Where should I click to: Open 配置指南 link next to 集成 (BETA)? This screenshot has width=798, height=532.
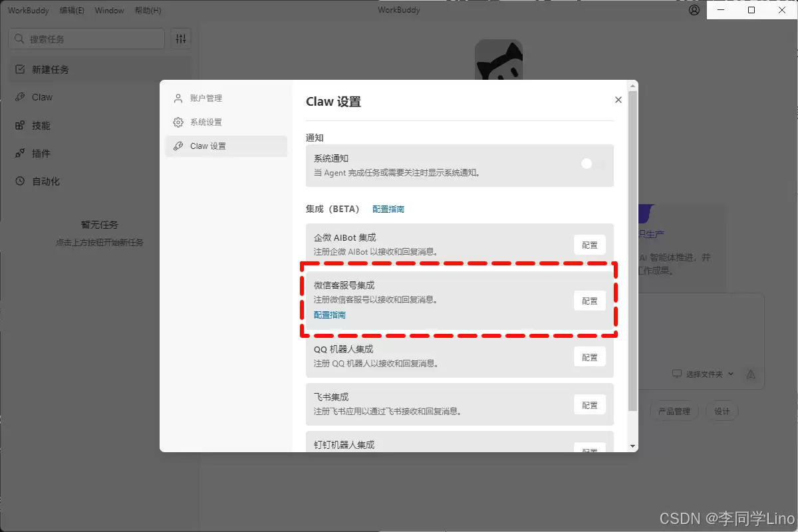[x=388, y=209]
